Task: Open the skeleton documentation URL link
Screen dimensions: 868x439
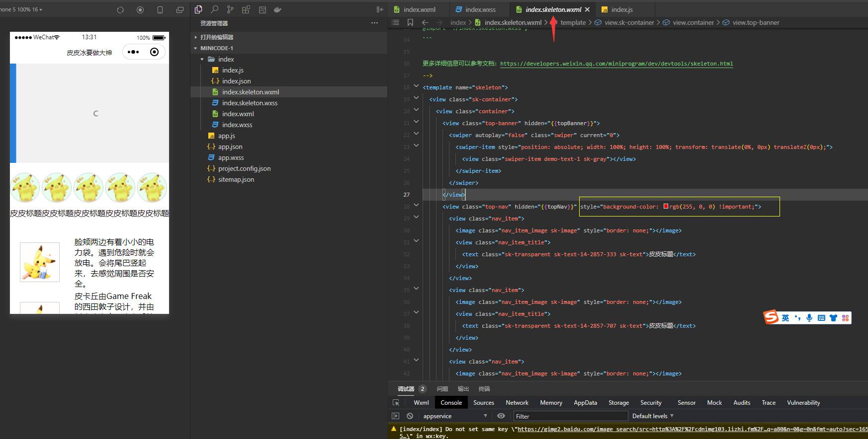Action: point(616,64)
